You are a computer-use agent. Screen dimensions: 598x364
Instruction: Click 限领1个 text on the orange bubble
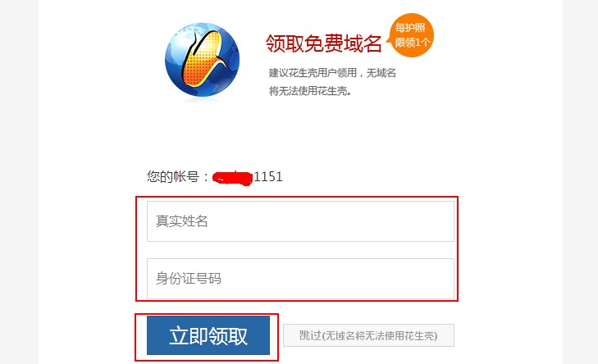coord(413,43)
